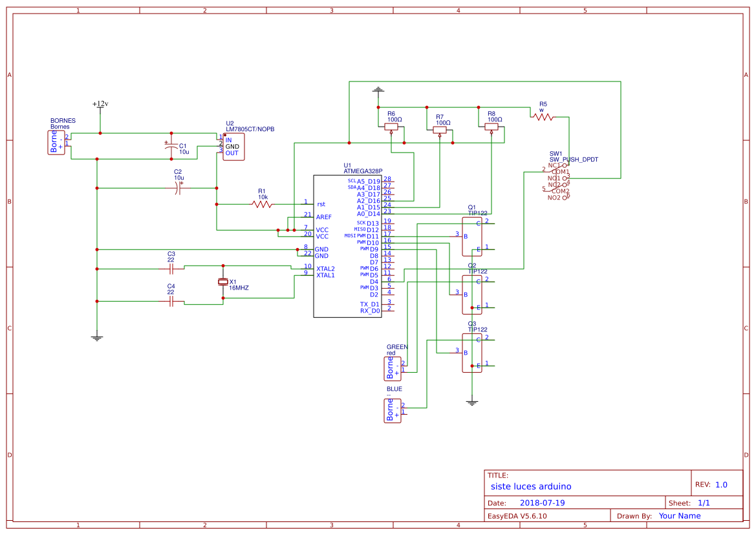Click the BLUE borne connector symbol

[392, 409]
